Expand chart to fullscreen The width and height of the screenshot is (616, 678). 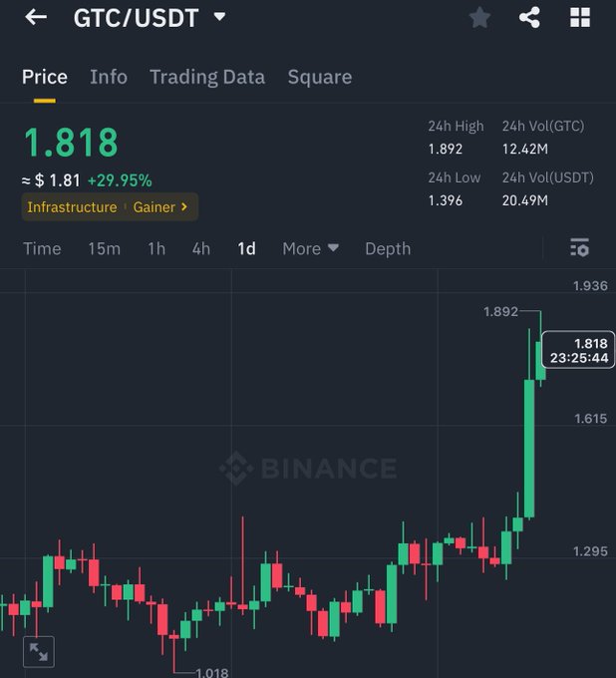click(x=38, y=652)
